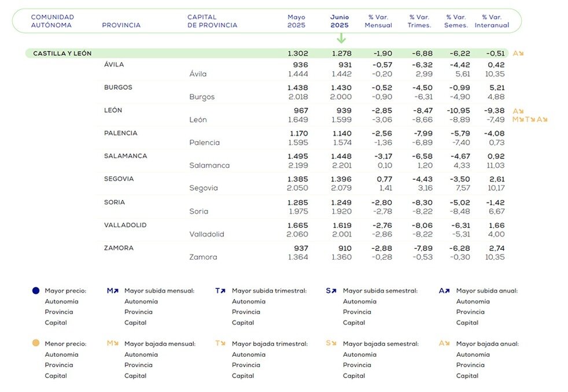Expand the ÁVILA province row
This screenshot has height=392, width=568.
tap(114, 64)
